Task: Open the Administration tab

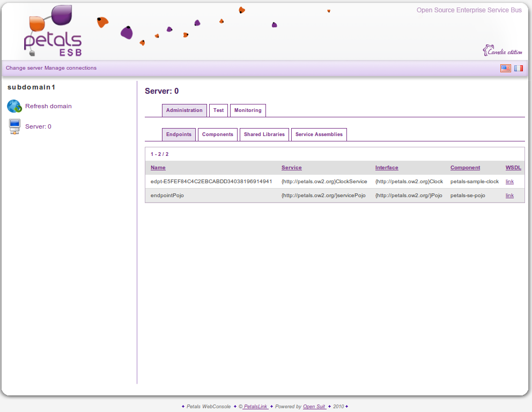Action: tap(184, 110)
